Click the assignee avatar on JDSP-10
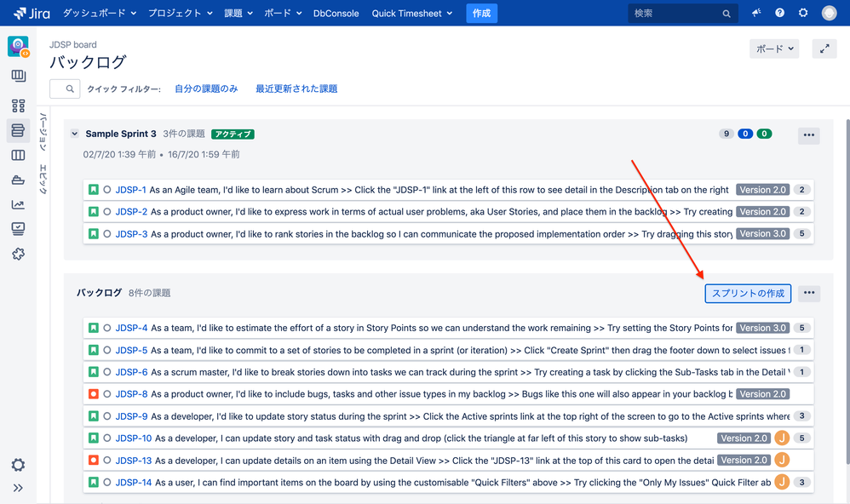850x504 pixels. tap(782, 438)
